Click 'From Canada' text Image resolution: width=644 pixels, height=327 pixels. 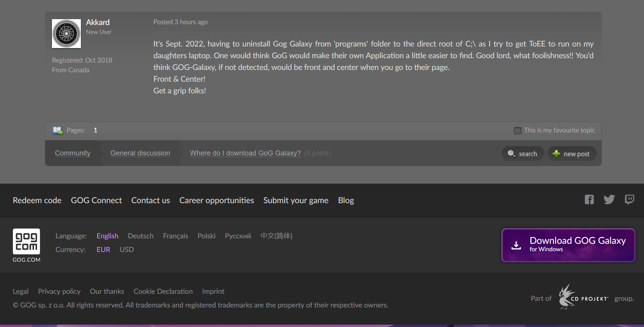(71, 70)
